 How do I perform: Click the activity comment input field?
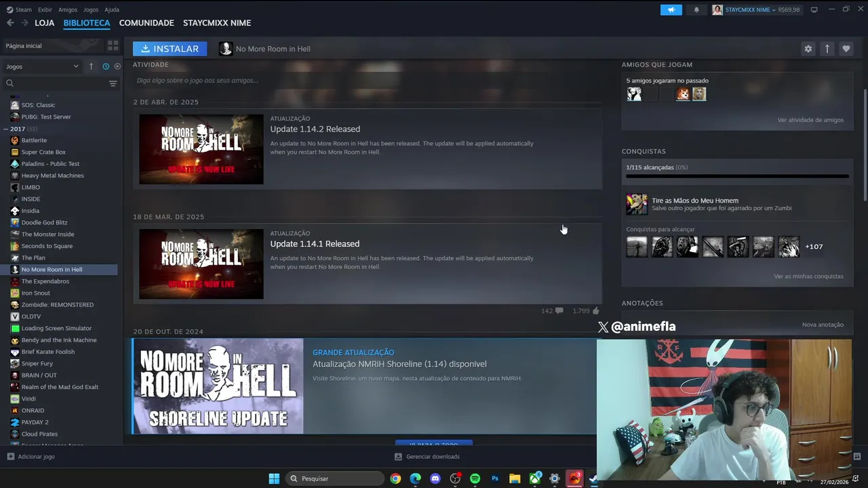[x=366, y=81]
